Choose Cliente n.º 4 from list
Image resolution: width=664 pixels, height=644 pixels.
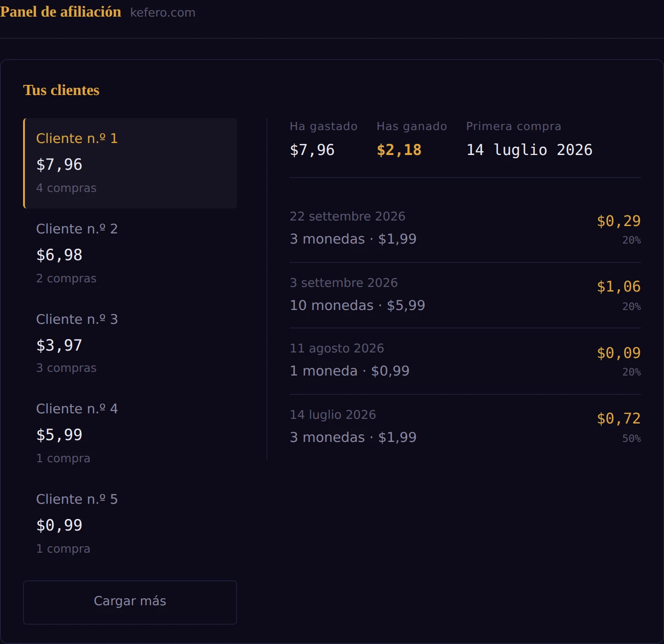click(x=130, y=434)
